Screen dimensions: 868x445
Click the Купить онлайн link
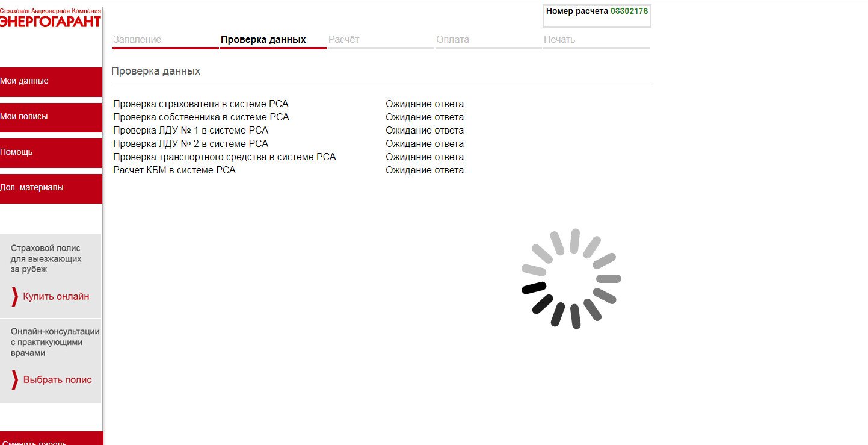click(x=56, y=297)
